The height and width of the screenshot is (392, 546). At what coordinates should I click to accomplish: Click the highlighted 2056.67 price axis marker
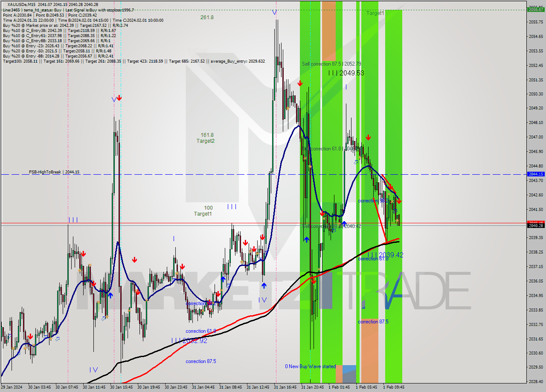click(536, 9)
